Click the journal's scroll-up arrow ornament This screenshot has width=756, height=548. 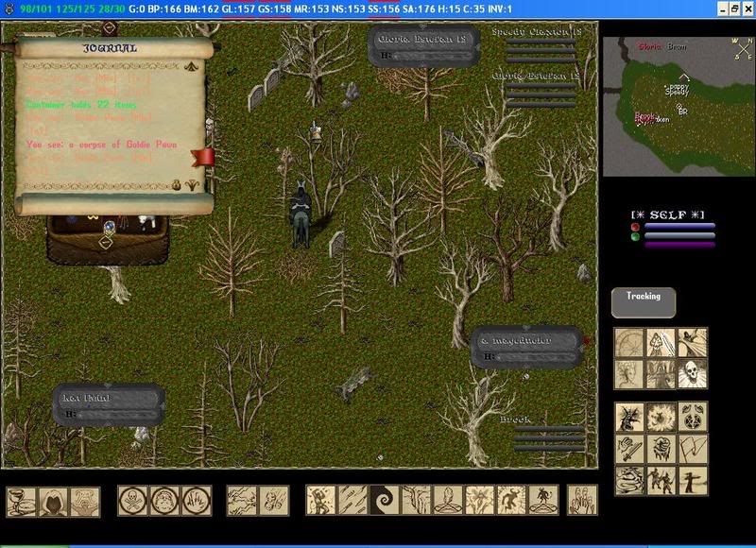coord(192,67)
